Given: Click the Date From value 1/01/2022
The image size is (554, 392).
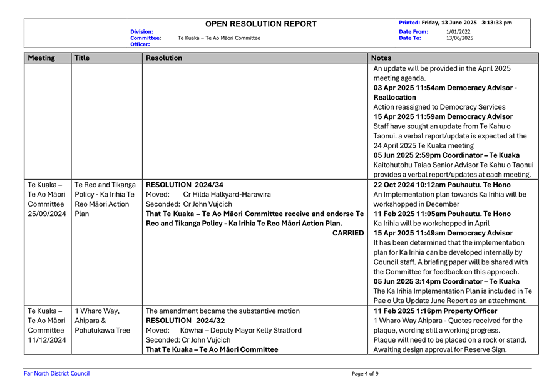Looking at the screenshot, I should pyautogui.click(x=458, y=32).
